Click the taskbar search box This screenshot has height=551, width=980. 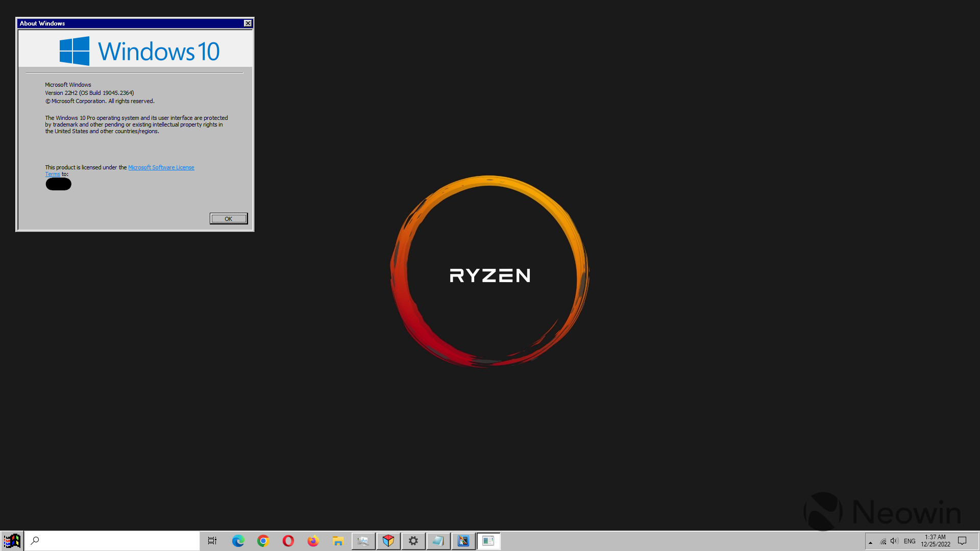pos(112,541)
